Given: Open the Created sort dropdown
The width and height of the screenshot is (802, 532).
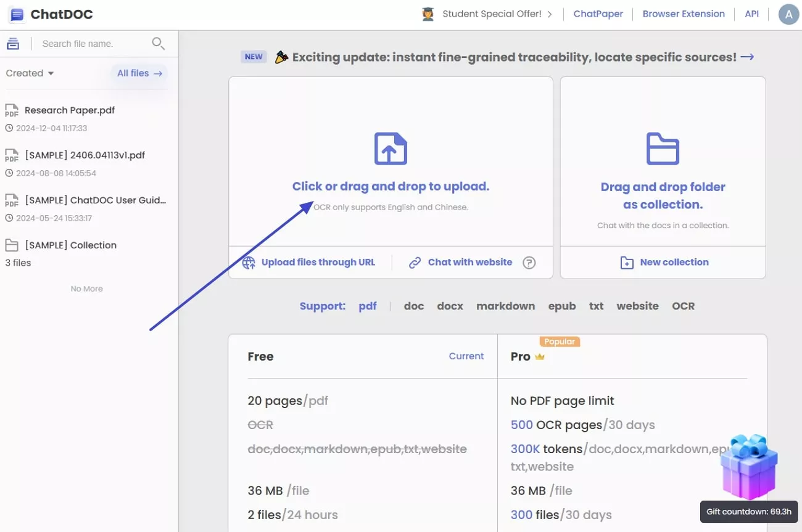Looking at the screenshot, I should click(29, 73).
